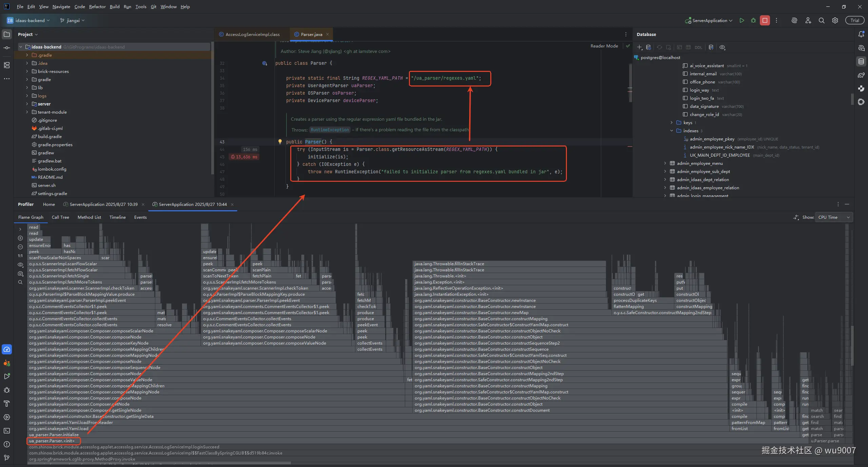Viewport: 868px width, 467px height.
Task: Open the Commit tool window in the left sidebar
Action: coord(7,48)
